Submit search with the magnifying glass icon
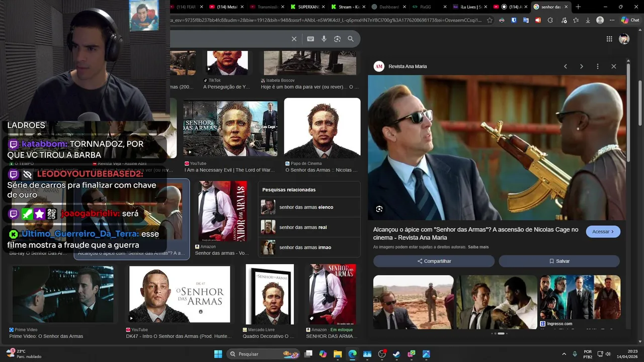This screenshot has height=362, width=644. (351, 39)
